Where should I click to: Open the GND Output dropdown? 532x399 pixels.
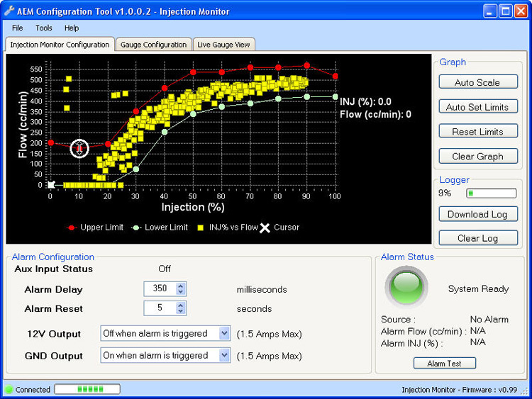224,356
